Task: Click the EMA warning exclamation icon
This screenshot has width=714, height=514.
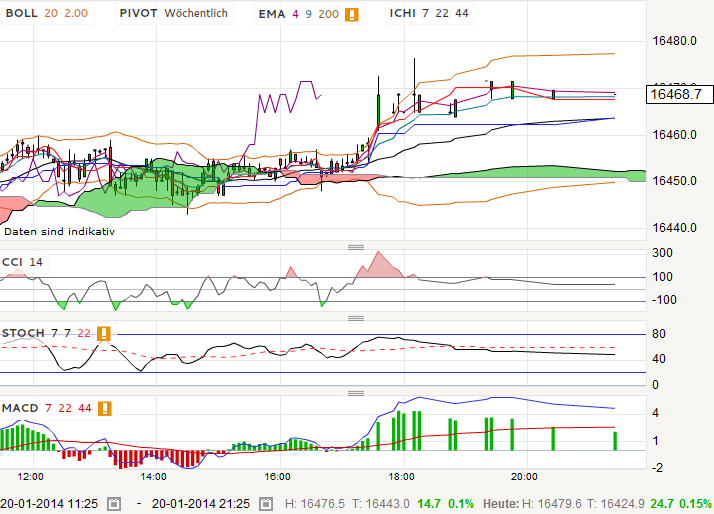Action: (x=352, y=14)
